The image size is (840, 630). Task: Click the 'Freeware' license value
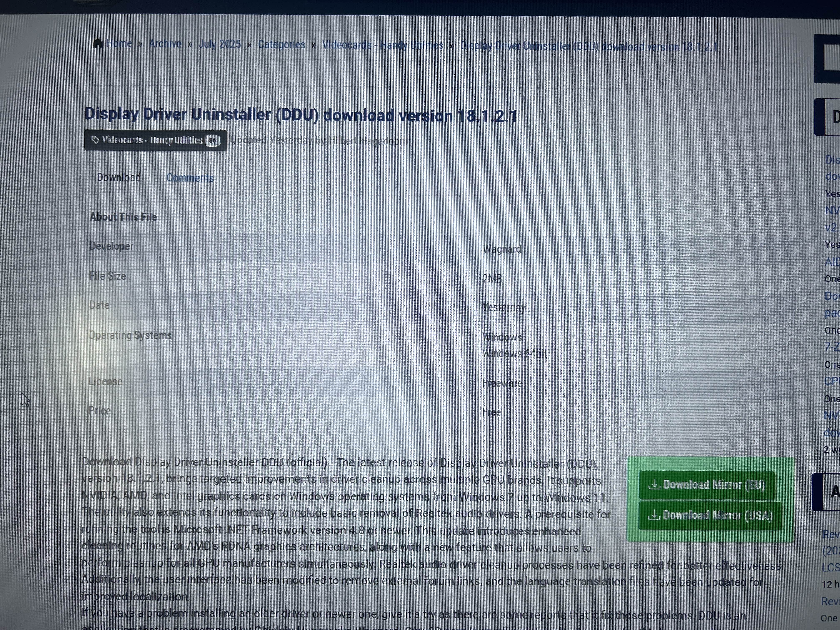pyautogui.click(x=502, y=383)
